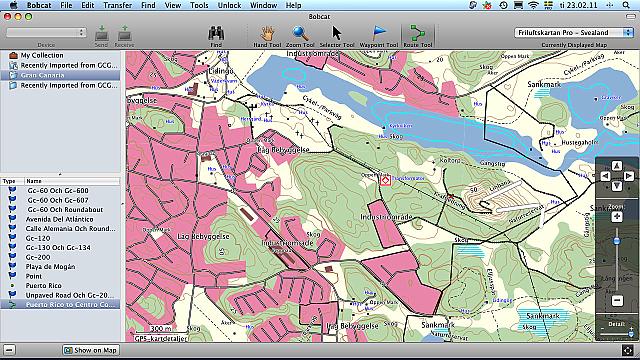Viewport: 640px width, 360px height.
Task: Choose the Selector Tool arrow
Action: (336, 33)
